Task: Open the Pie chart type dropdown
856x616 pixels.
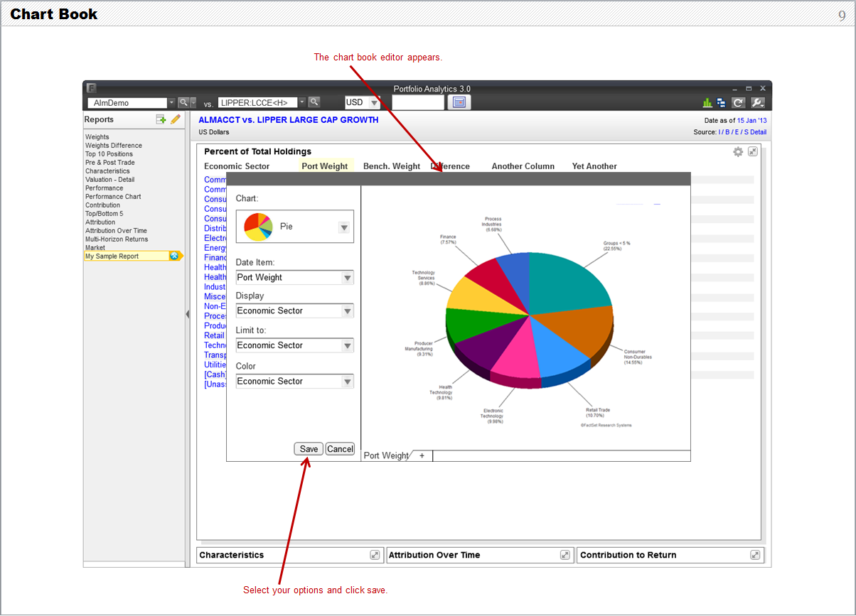Action: [344, 227]
